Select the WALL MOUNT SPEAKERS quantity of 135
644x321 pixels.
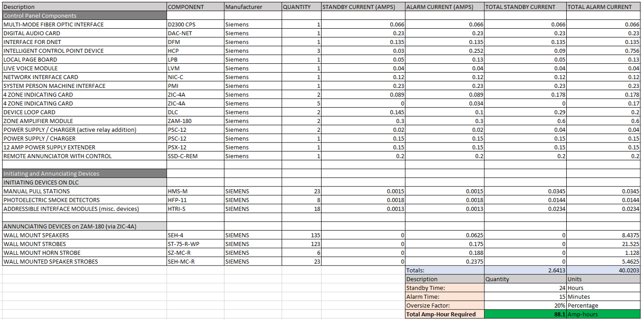pyautogui.click(x=301, y=235)
